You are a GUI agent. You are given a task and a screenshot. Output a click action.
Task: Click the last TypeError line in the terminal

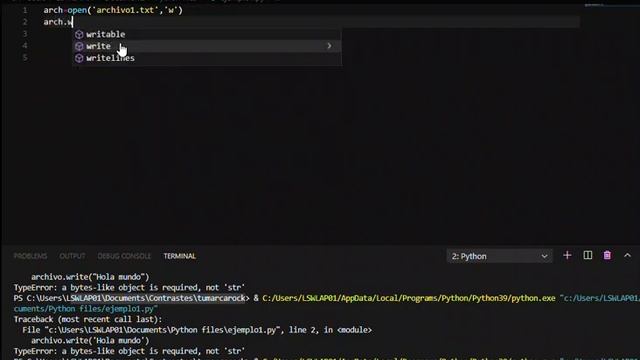coord(129,351)
